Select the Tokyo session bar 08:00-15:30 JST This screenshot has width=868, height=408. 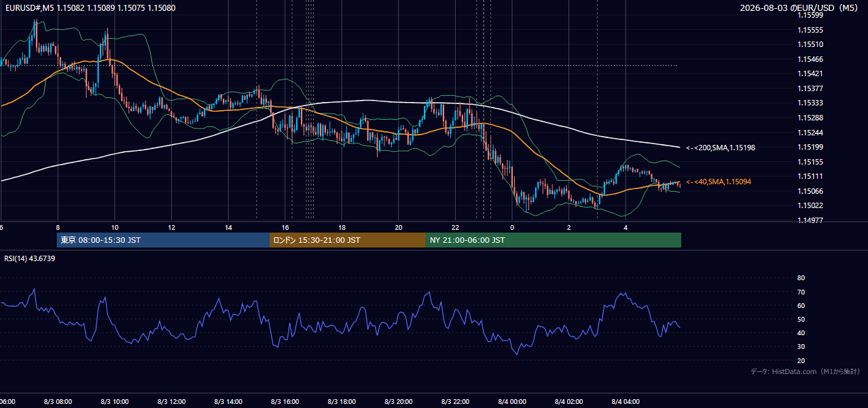pyautogui.click(x=164, y=240)
